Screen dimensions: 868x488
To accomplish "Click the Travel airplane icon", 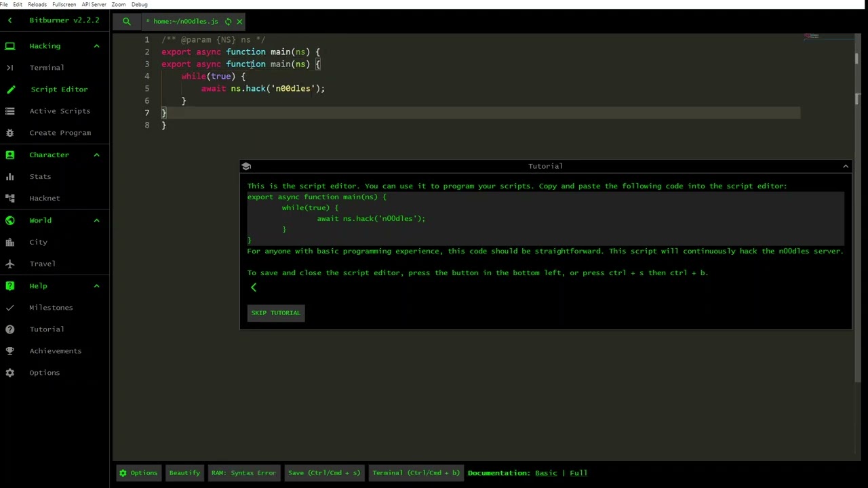I will 10,264.
